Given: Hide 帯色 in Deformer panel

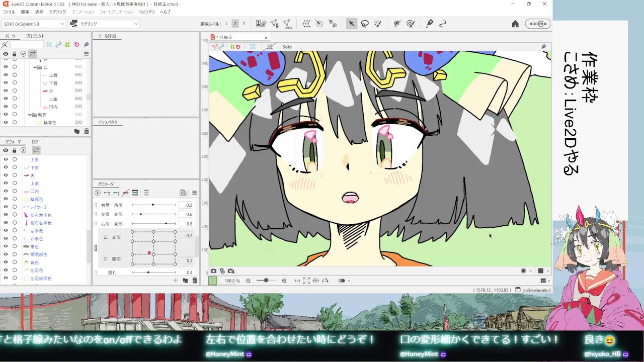Looking at the screenshot, I should point(6,246).
